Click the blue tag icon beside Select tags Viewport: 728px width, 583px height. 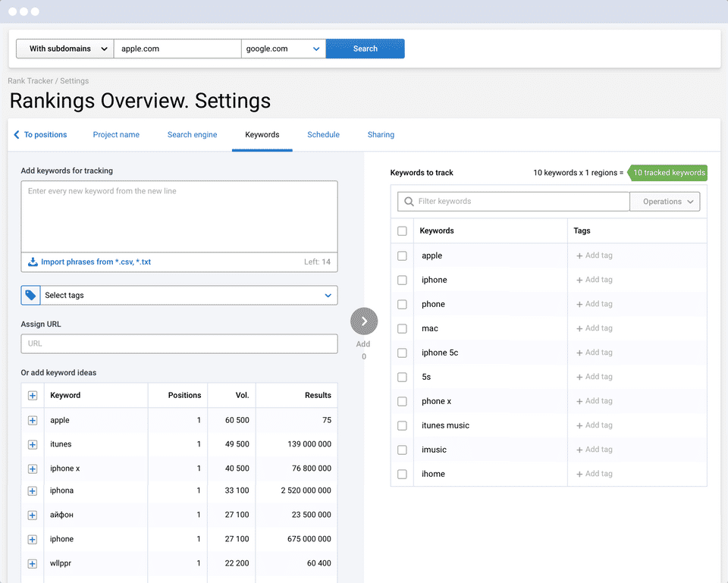[30, 296]
